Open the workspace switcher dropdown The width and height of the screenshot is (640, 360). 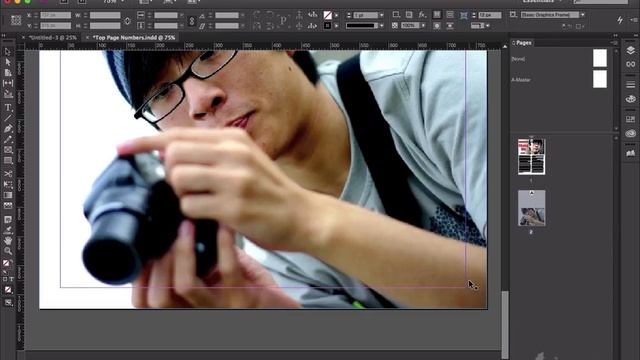[x=541, y=2]
